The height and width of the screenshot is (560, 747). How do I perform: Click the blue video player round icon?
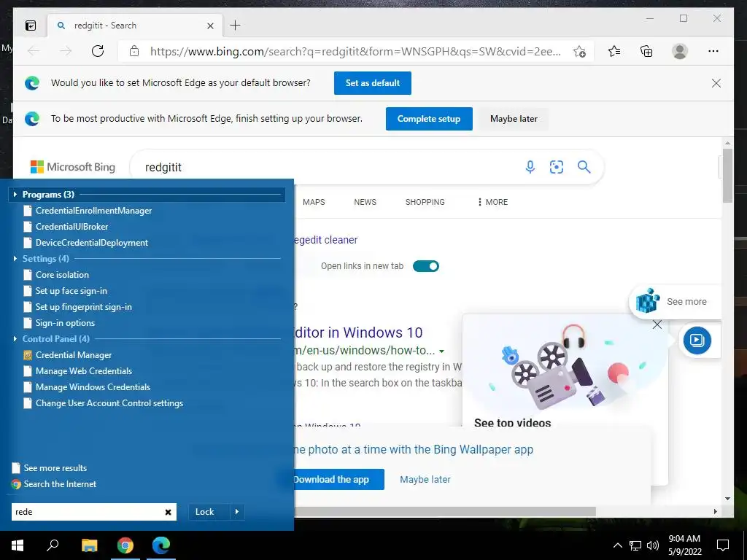coord(697,340)
